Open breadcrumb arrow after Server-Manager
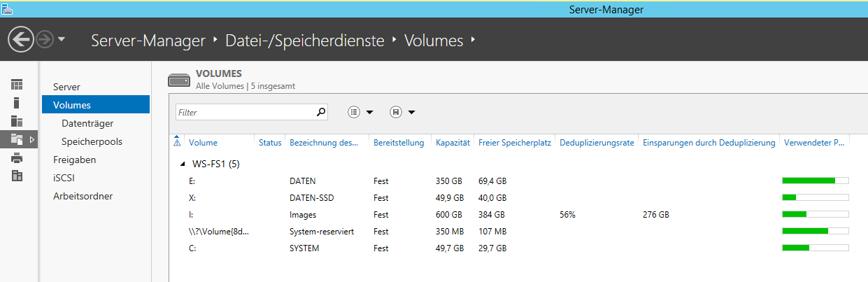Image resolution: width=868 pixels, height=282 pixels. [215, 40]
